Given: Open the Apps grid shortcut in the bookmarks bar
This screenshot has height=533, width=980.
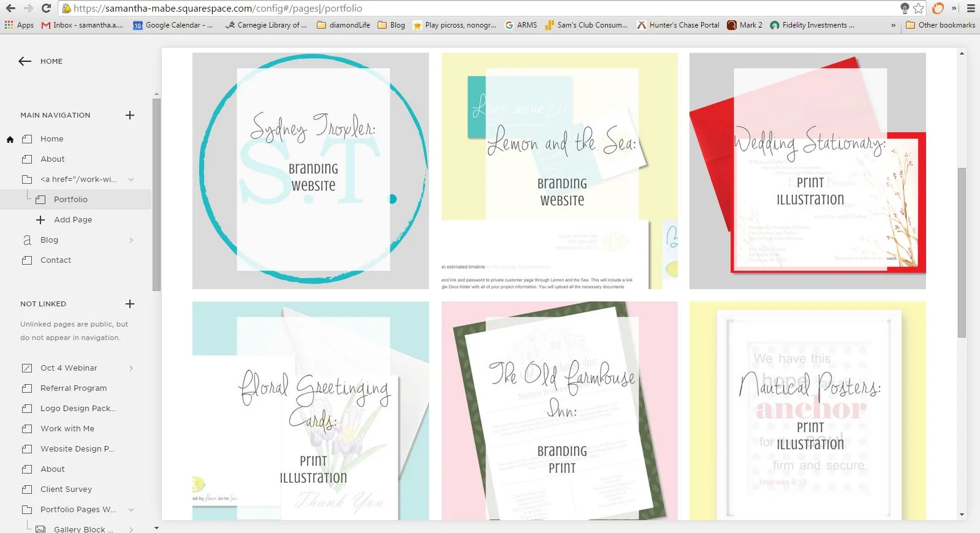Looking at the screenshot, I should 19,25.
